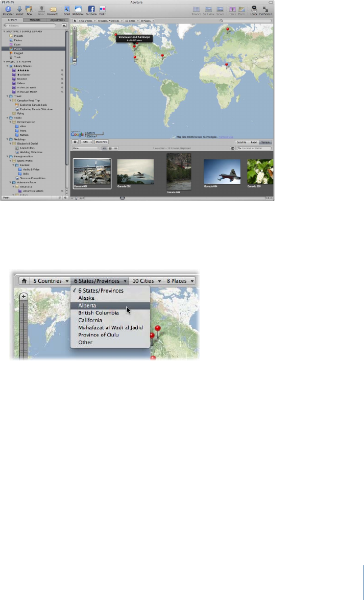Choose California from the enlarged menu
Screen dimensions: 364x600
(x=110, y=320)
